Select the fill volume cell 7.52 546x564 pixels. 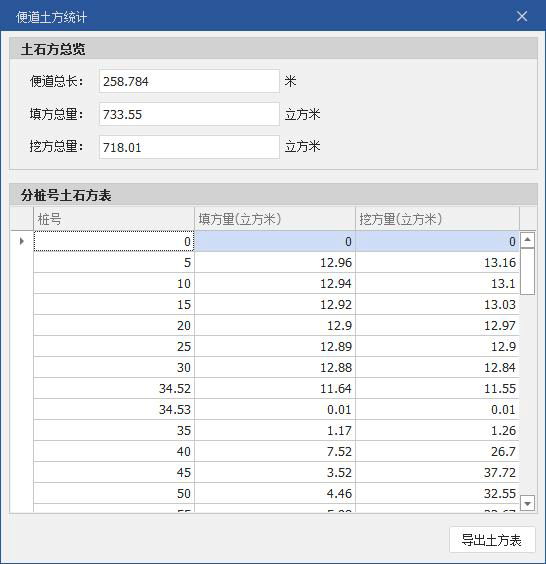click(275, 451)
